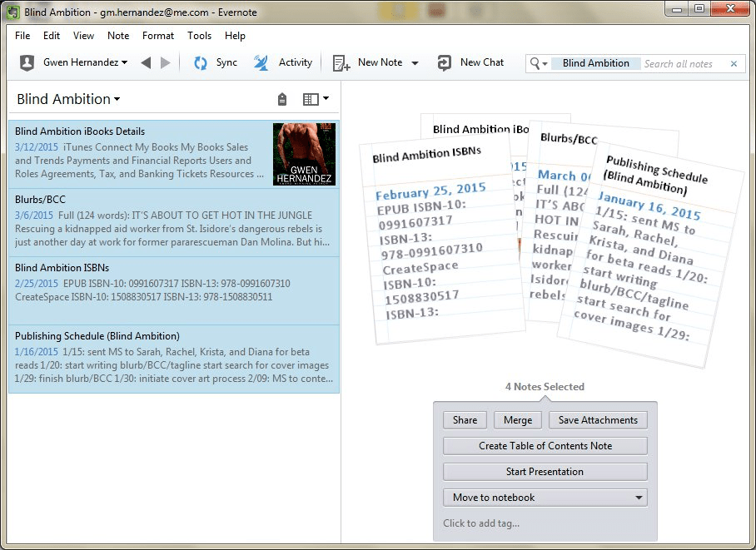This screenshot has width=756, height=550.
Task: Clear search with the X icon
Action: tap(734, 63)
